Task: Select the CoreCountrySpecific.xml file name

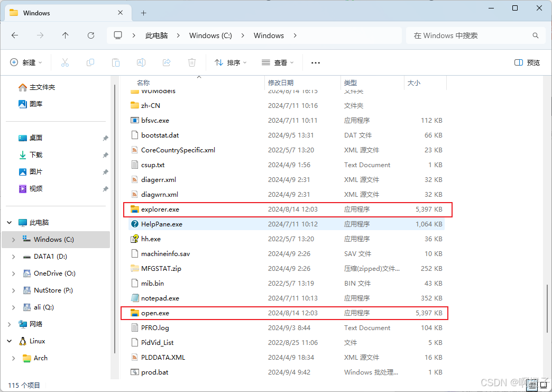Action: click(178, 150)
